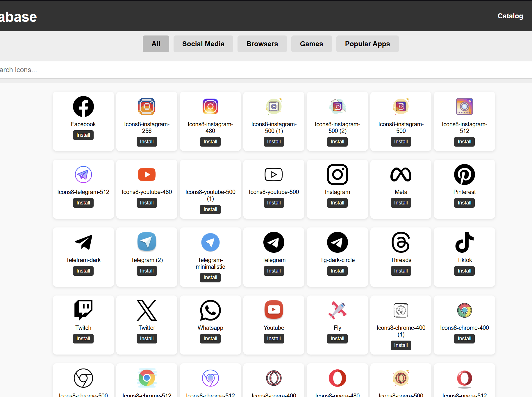Click the Tiktok logo icon
This screenshot has height=397, width=532.
point(464,242)
